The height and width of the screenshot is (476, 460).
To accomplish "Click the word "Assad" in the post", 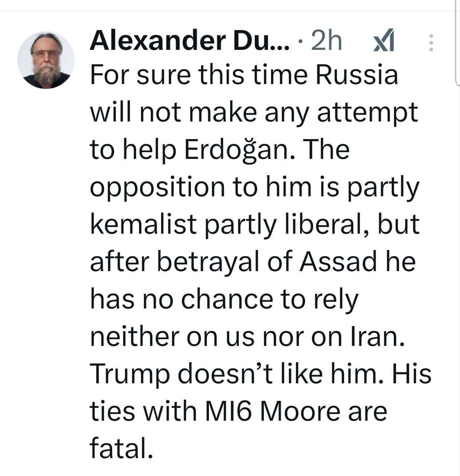I will click(x=338, y=262).
